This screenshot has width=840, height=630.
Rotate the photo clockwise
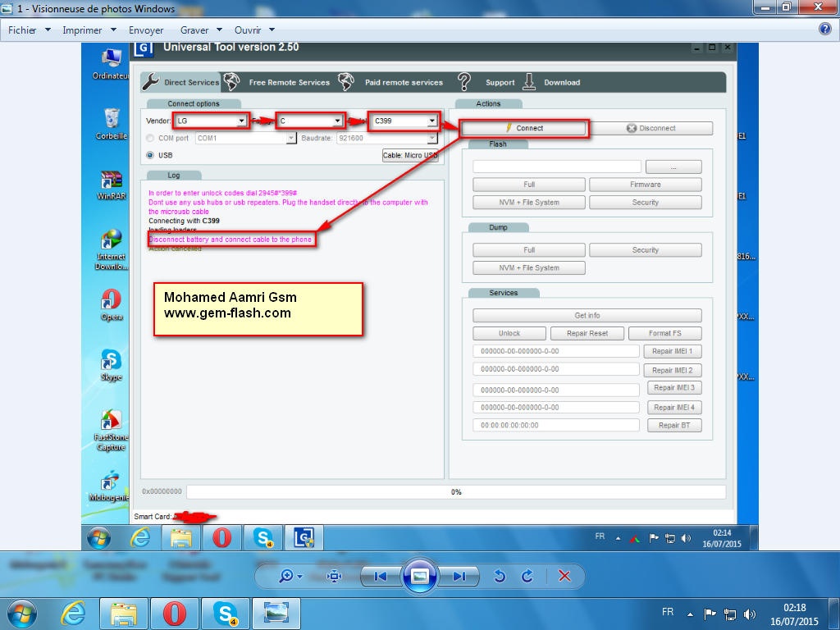click(x=527, y=577)
